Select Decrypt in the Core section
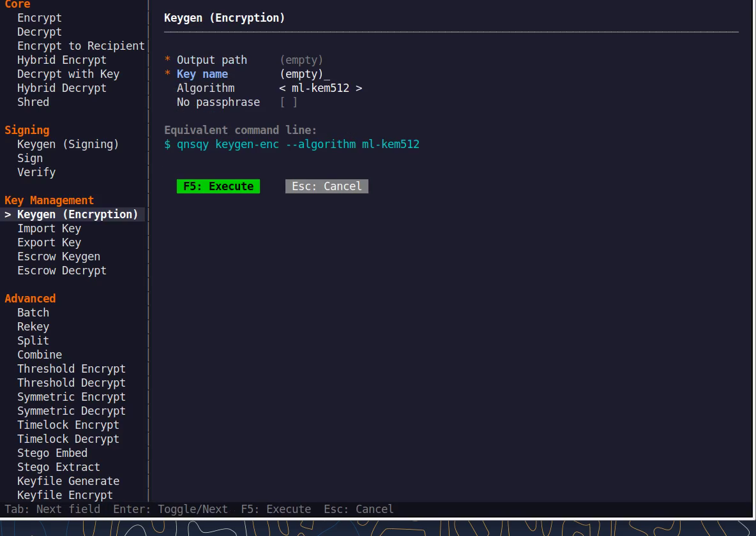756x536 pixels. [x=40, y=32]
